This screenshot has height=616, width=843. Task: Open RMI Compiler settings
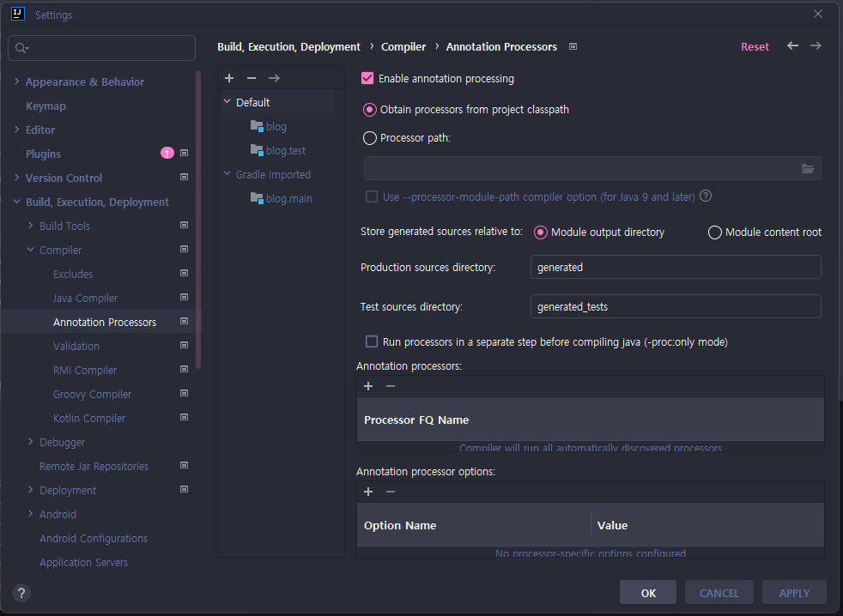point(85,371)
